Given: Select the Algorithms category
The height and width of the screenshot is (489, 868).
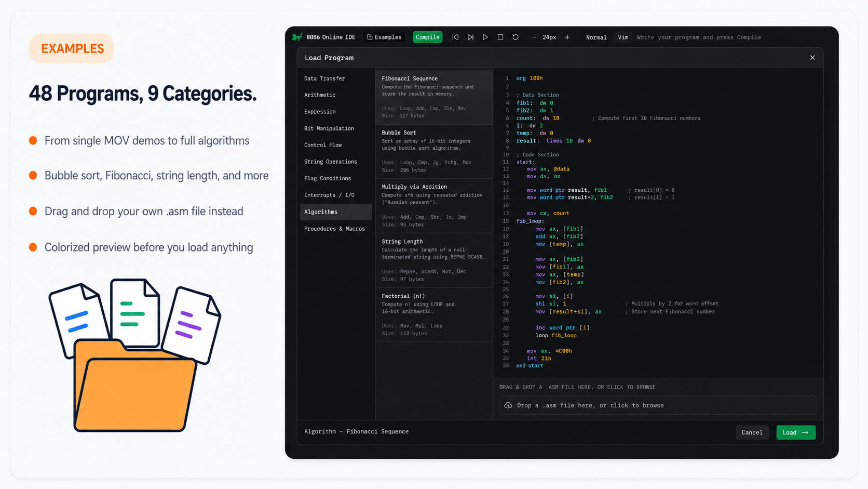Looking at the screenshot, I should [335, 212].
